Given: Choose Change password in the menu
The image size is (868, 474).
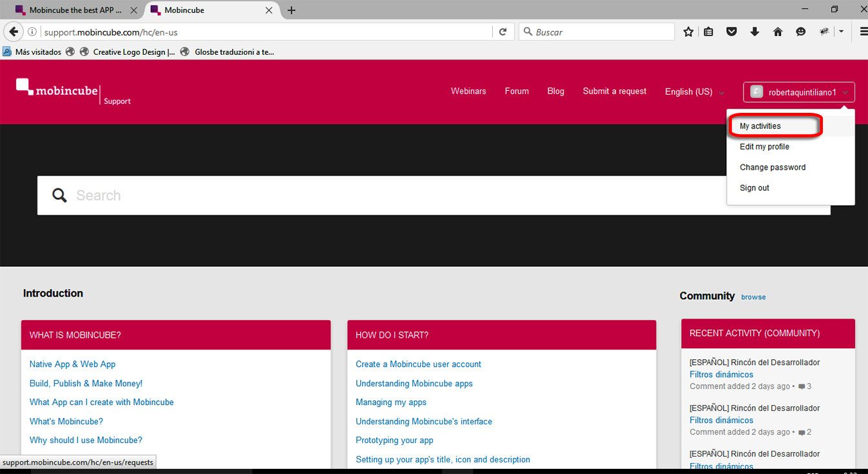Looking at the screenshot, I should (773, 168).
